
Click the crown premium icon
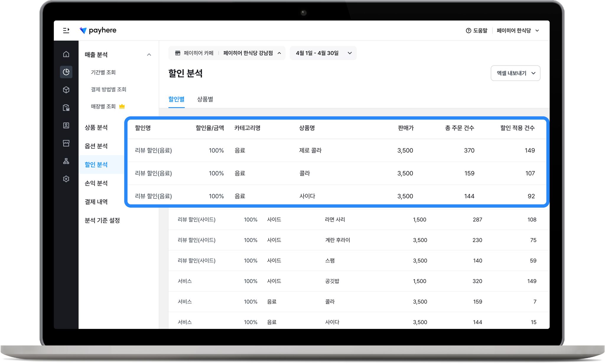tap(122, 106)
